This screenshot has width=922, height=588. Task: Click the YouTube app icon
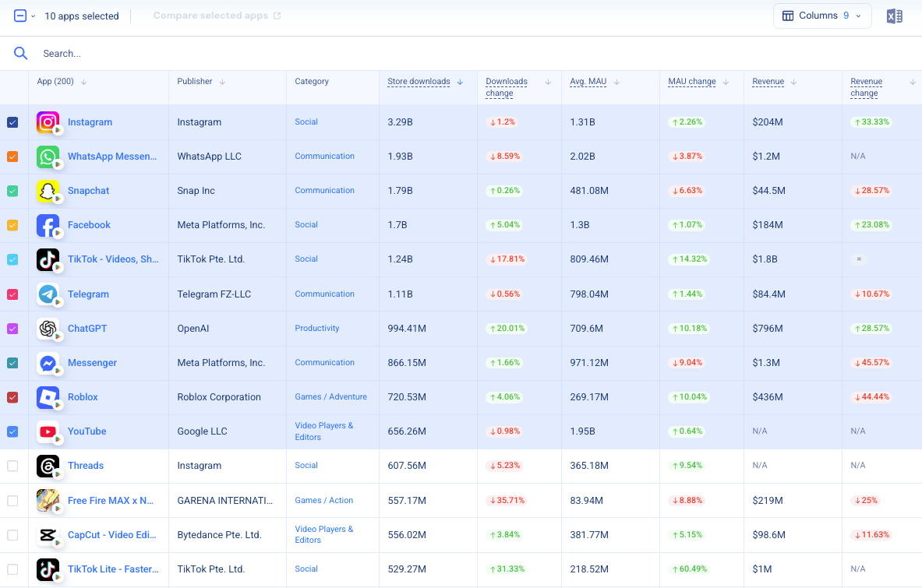click(x=48, y=431)
